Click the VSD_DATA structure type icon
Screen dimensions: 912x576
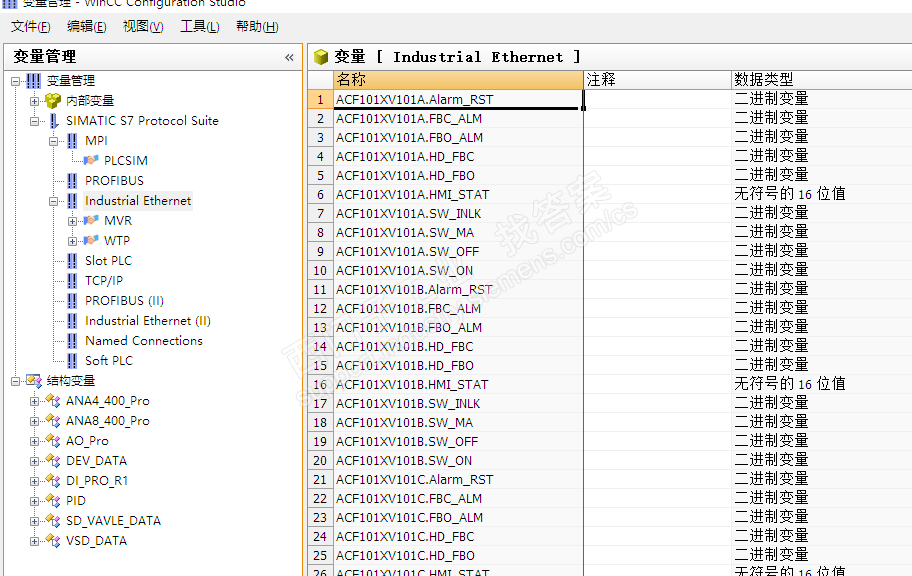(53, 541)
